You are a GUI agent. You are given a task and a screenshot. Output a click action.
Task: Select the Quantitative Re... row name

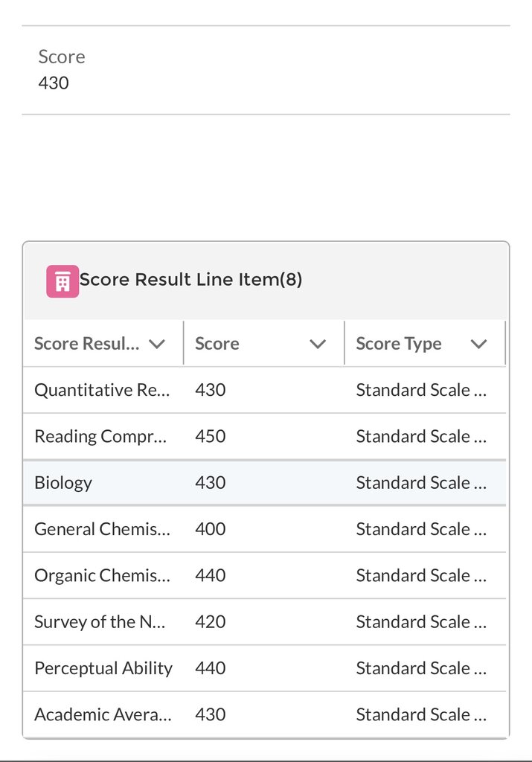click(x=102, y=390)
